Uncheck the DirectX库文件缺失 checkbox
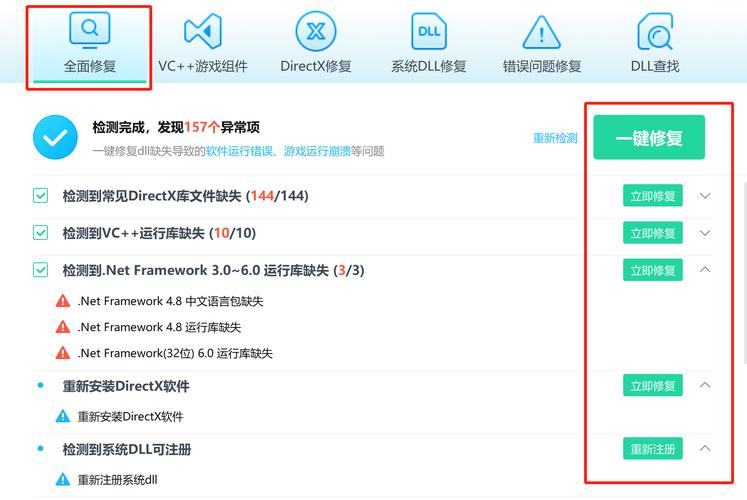Viewport: 747px width, 500px height. [40, 195]
